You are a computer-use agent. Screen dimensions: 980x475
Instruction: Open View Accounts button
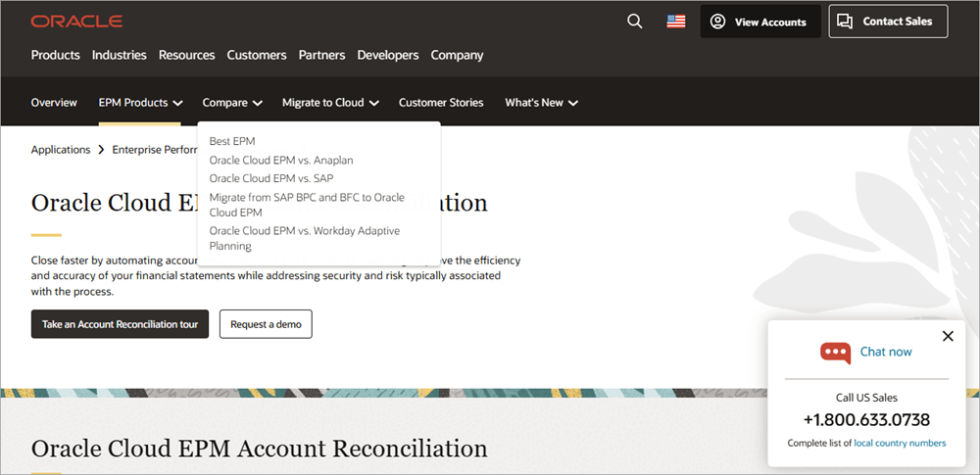pos(760,22)
